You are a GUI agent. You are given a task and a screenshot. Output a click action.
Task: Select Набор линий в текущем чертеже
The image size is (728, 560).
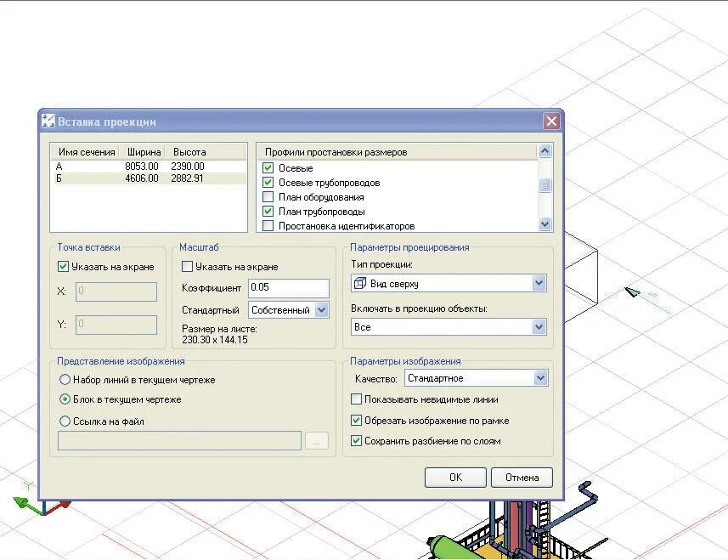point(65,380)
